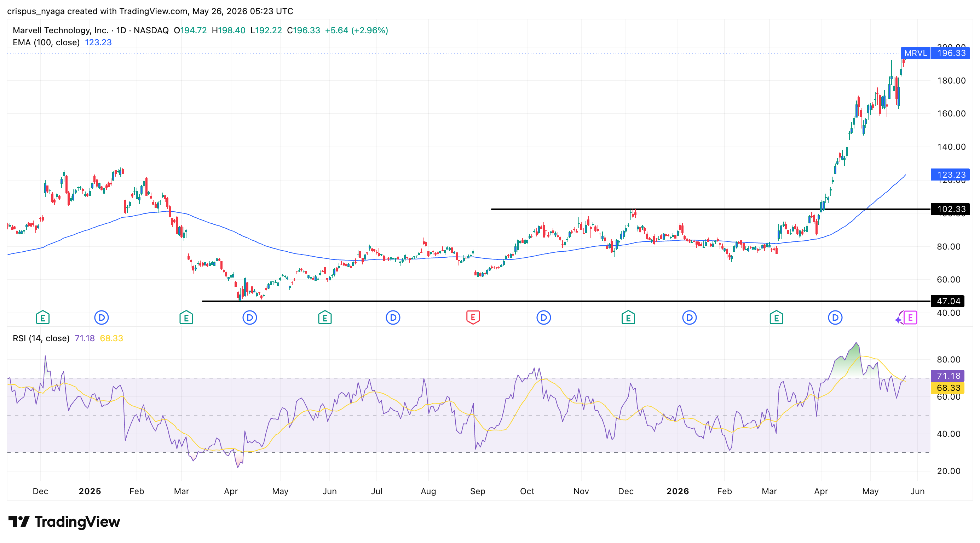
Task: Click the Oct label on the time axis
Action: (x=527, y=491)
